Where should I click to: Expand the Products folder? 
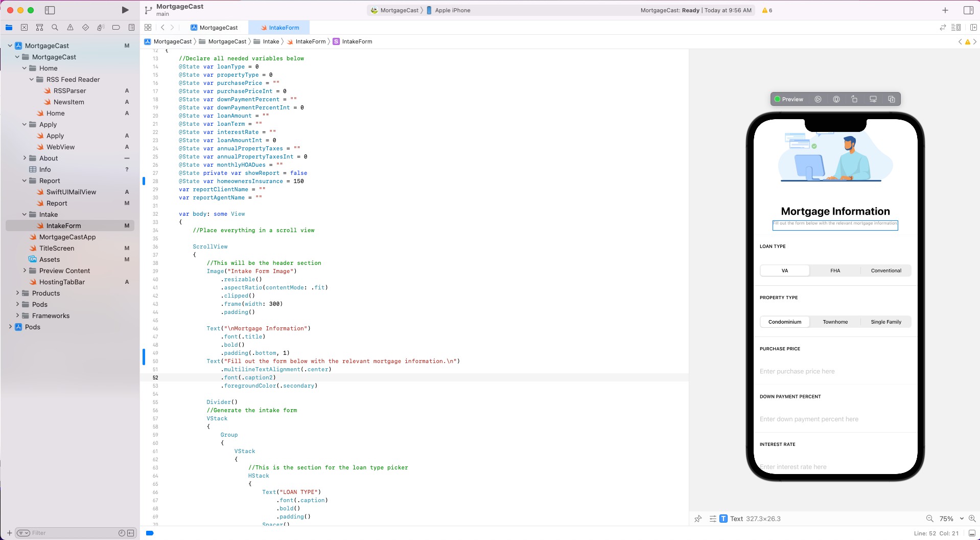17,293
